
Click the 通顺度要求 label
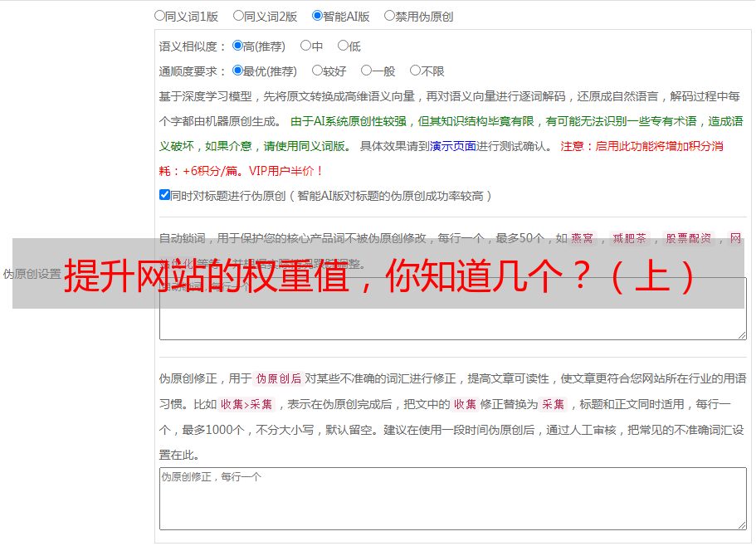(x=193, y=72)
